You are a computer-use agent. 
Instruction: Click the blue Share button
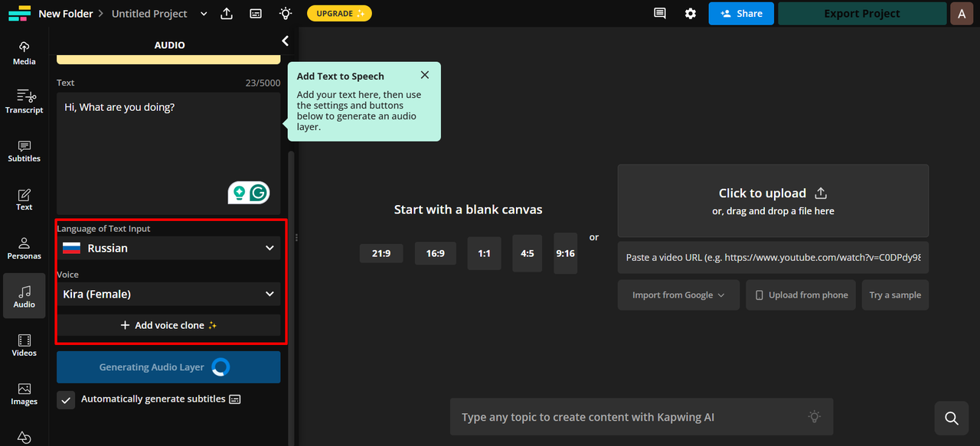click(x=741, y=14)
